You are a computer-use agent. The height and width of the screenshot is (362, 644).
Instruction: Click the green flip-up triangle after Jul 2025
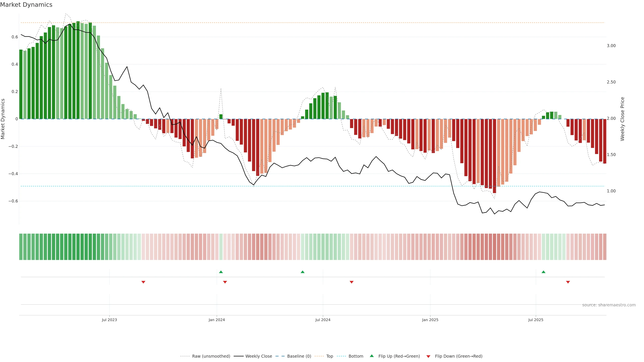[x=544, y=272]
